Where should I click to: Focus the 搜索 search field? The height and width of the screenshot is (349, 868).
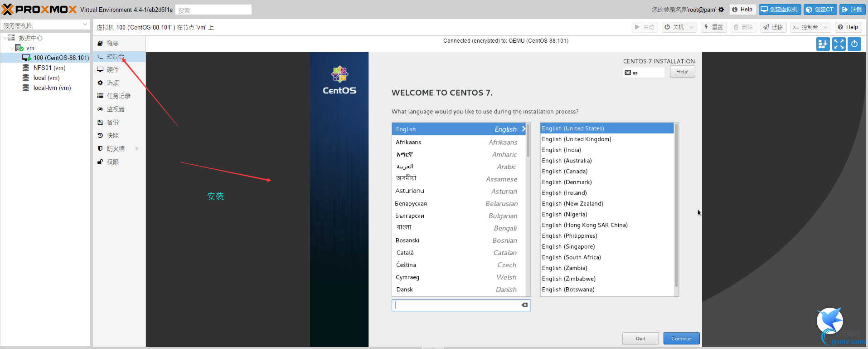point(213,10)
